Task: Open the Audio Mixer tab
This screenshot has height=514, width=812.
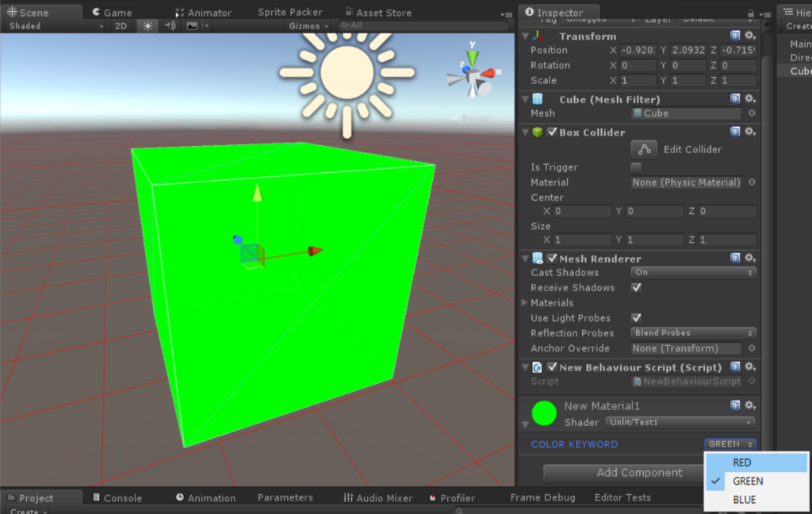Action: [378, 498]
